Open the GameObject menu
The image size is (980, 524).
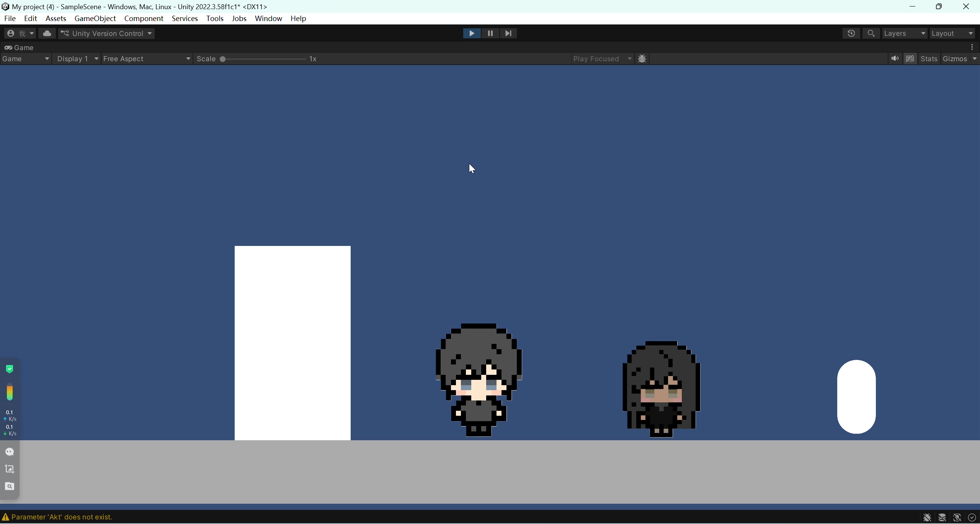click(95, 18)
